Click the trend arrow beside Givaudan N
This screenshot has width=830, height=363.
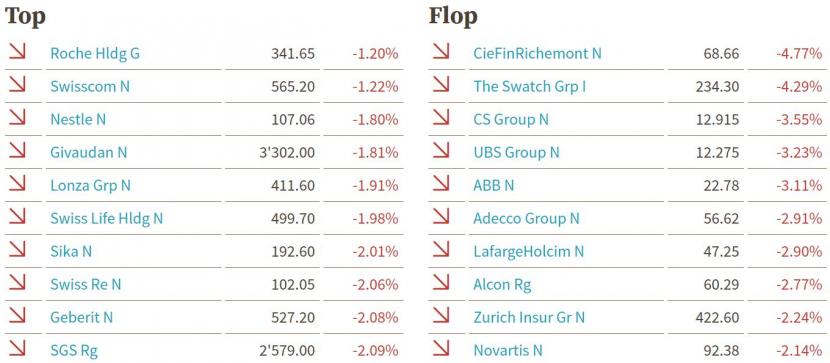click(17, 150)
